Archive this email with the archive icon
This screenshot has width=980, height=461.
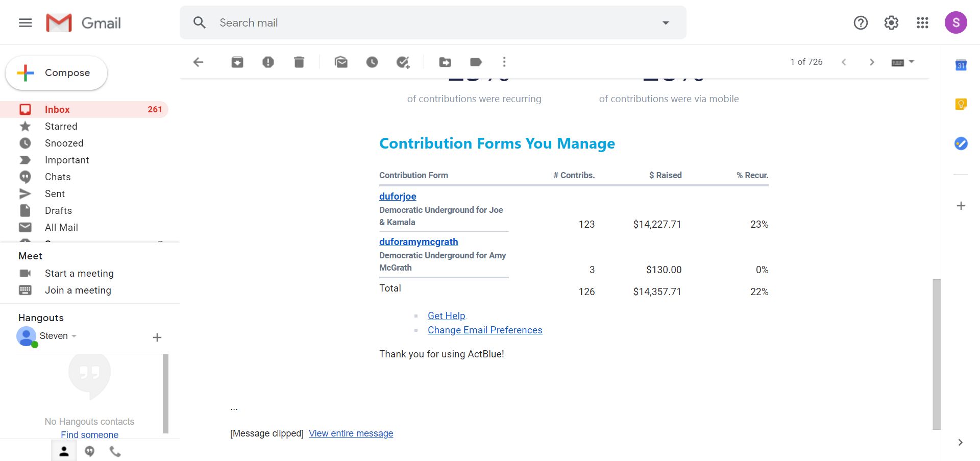237,62
